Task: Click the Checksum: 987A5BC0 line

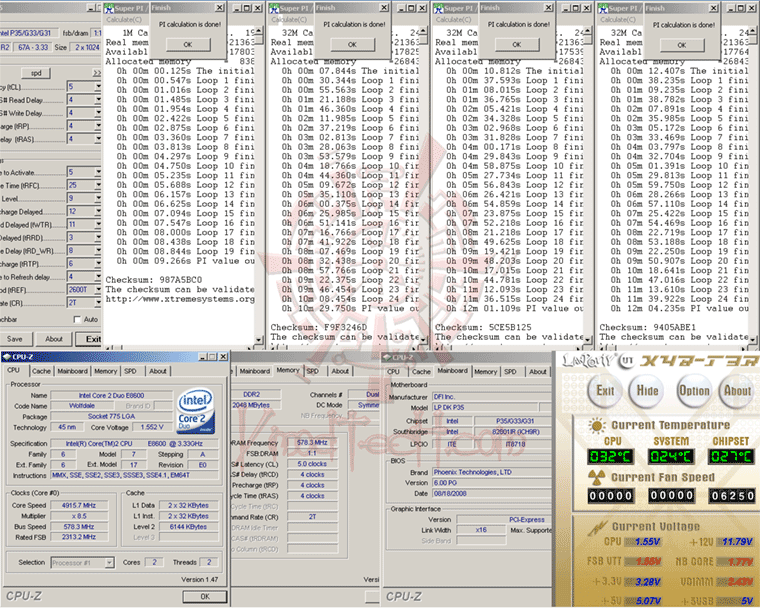Action: click(154, 280)
